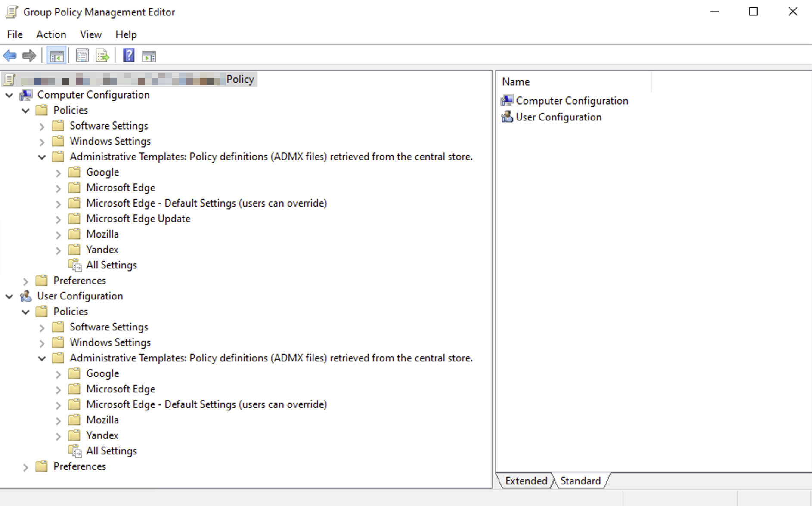Click the root Policy scroll icon in tree

(9, 80)
